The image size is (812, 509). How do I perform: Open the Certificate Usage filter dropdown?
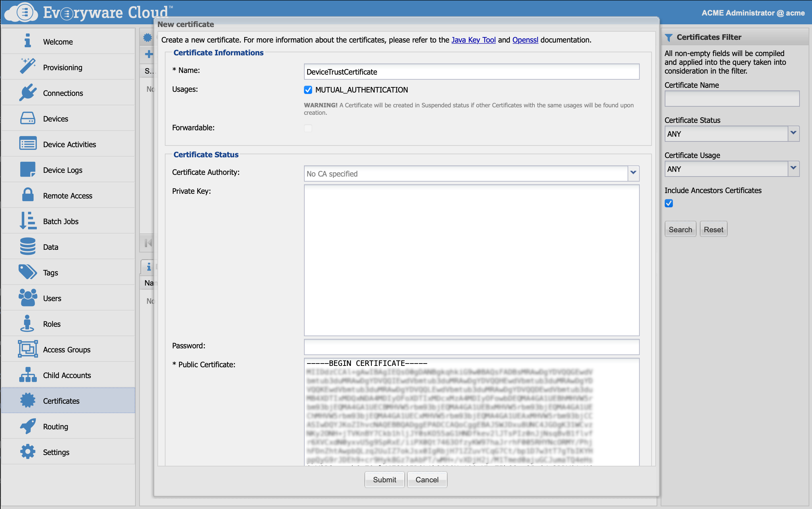pos(793,169)
